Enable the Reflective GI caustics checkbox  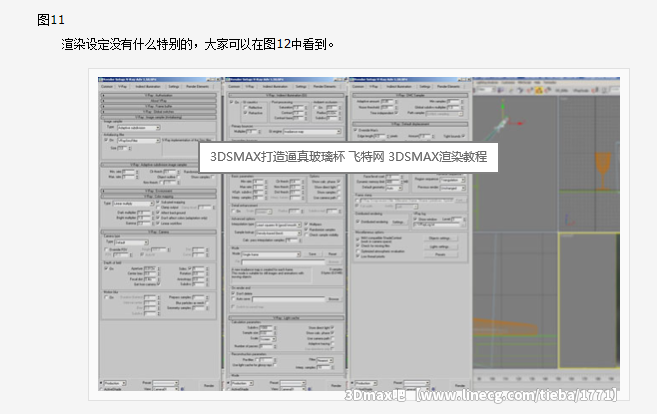(246, 107)
